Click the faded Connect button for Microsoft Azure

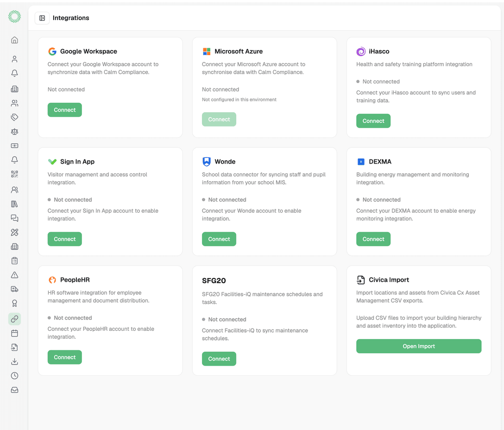pyautogui.click(x=219, y=120)
